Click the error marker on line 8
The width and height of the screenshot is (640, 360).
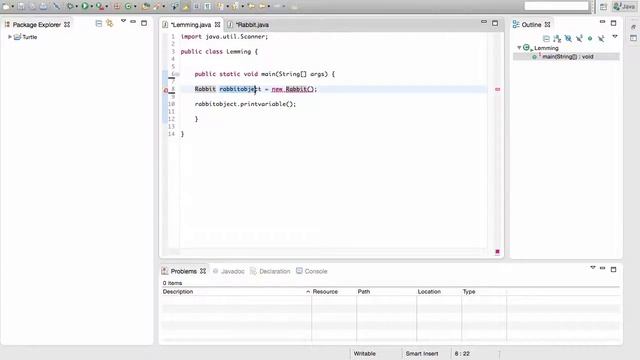pos(166,90)
